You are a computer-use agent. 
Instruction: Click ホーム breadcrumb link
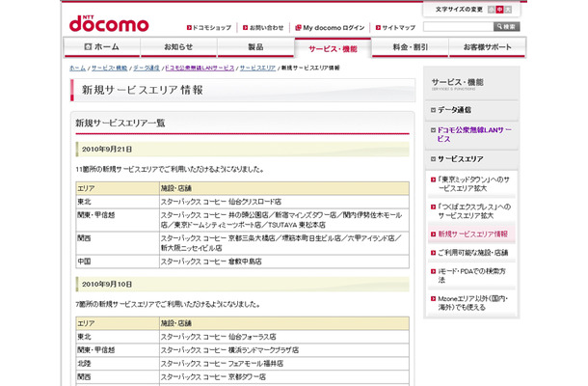tap(77, 68)
